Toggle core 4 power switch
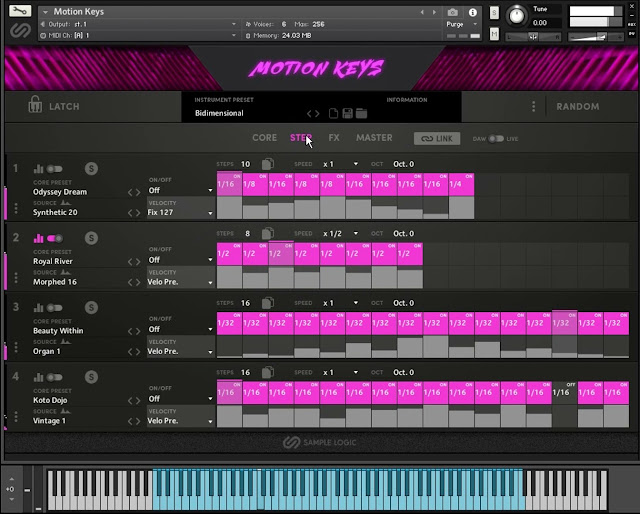The image size is (640, 514). tap(55, 377)
